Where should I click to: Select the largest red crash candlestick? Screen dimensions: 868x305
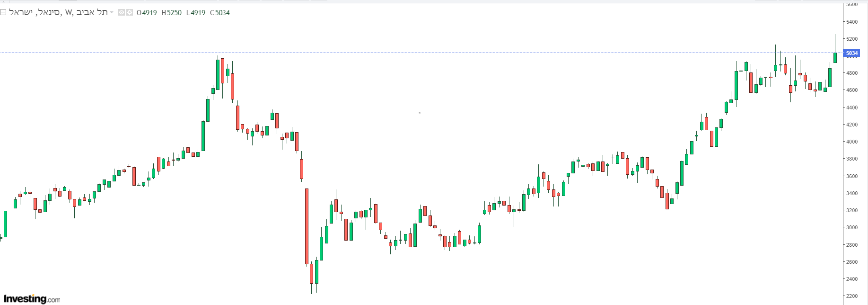click(x=307, y=226)
